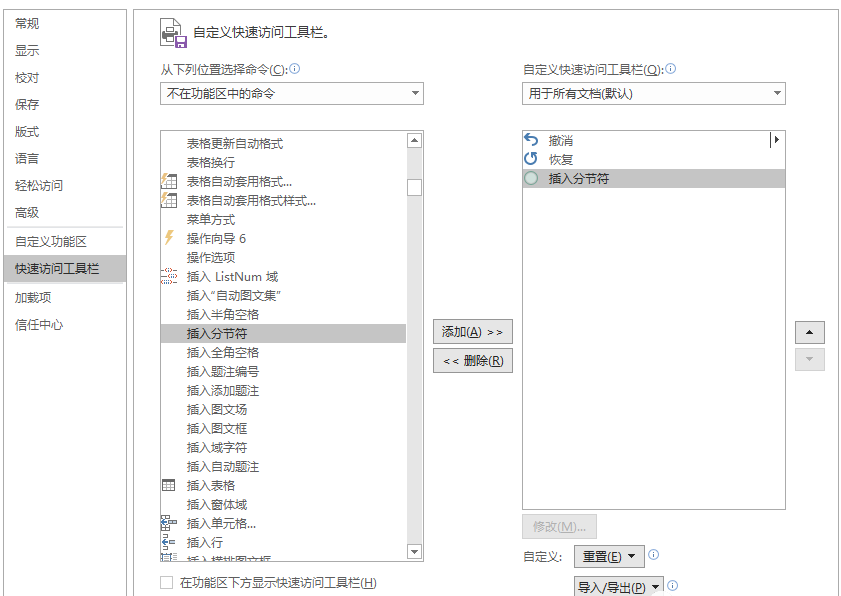Click the redo icon beside 恢复
Screen dimensions: 841x596
(x=531, y=159)
